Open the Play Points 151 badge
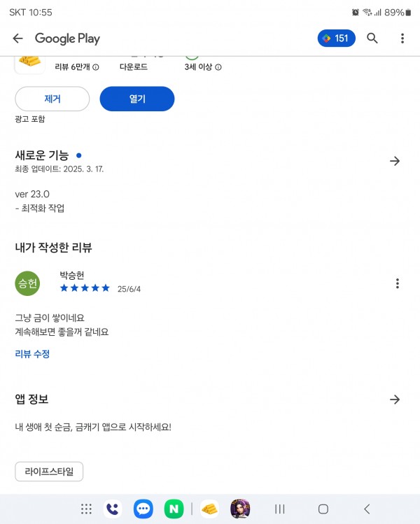 [336, 38]
